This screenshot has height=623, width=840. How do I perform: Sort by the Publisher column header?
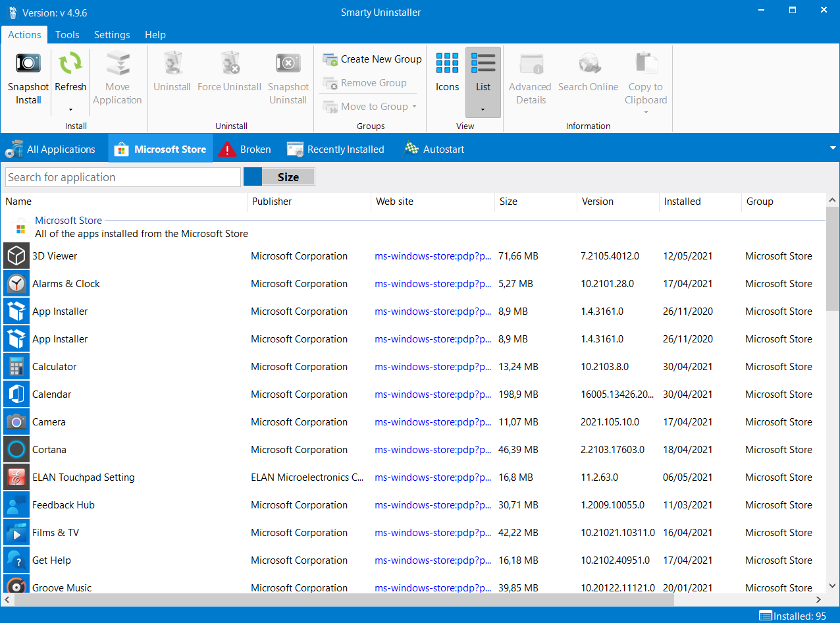[x=309, y=202]
